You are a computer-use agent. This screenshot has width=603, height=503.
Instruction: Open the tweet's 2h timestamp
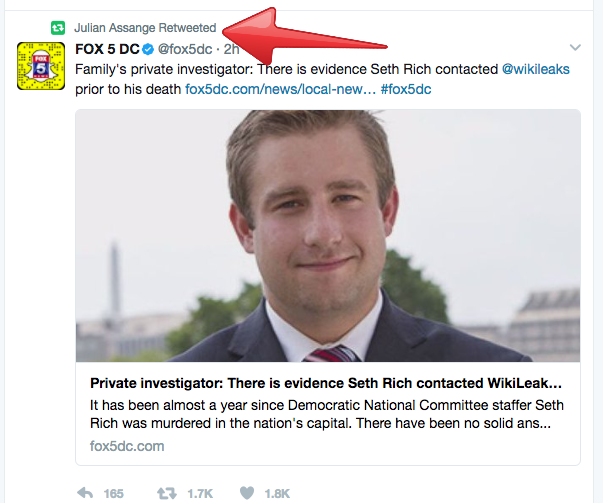point(231,49)
